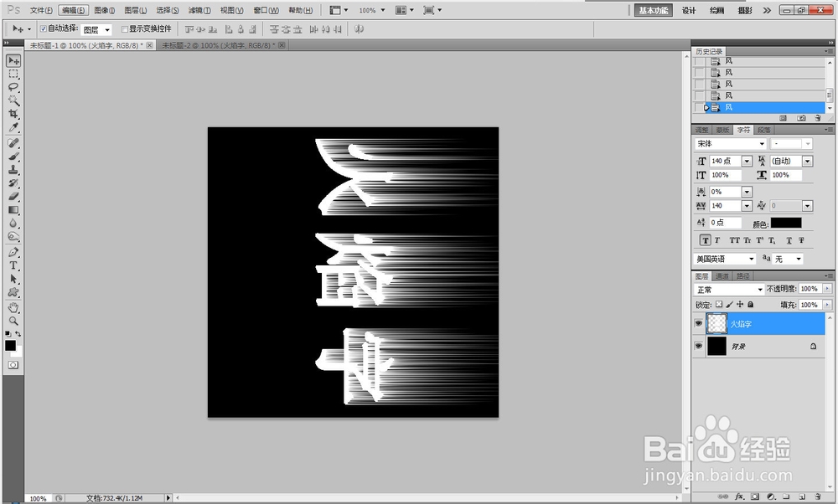Open the Auto-Select 图层 dropdown
The height and width of the screenshot is (504, 838).
point(107,29)
